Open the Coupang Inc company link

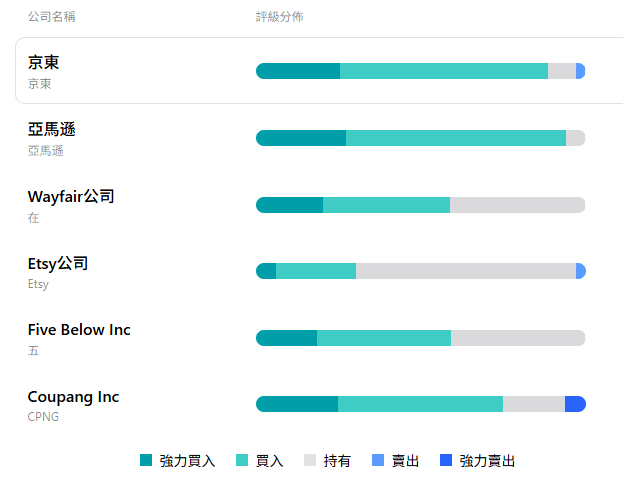(x=73, y=397)
